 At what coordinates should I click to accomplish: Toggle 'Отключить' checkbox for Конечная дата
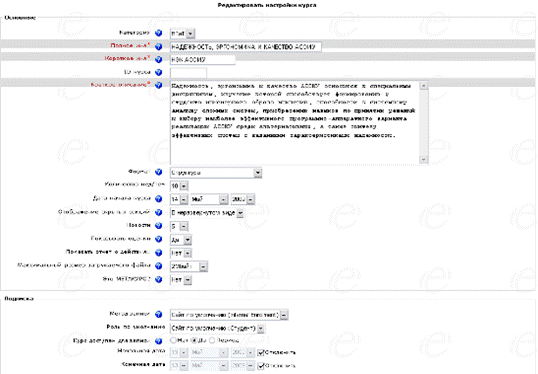(261, 366)
